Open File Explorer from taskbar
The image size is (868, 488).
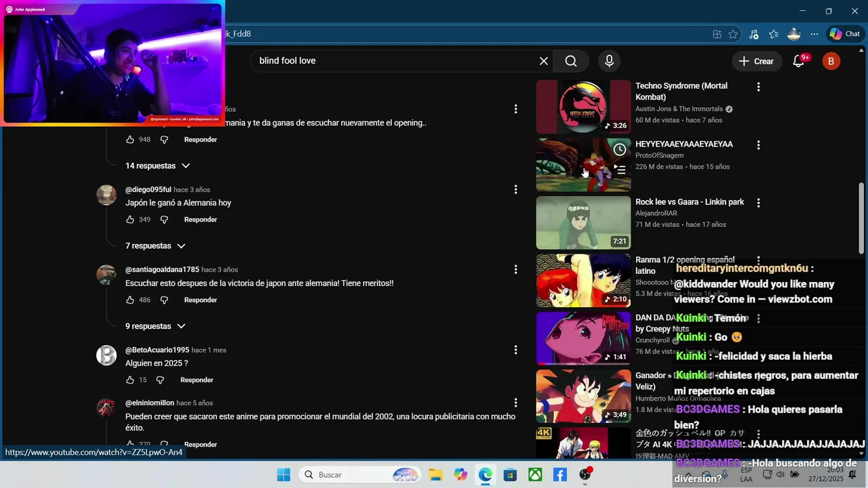click(x=435, y=474)
